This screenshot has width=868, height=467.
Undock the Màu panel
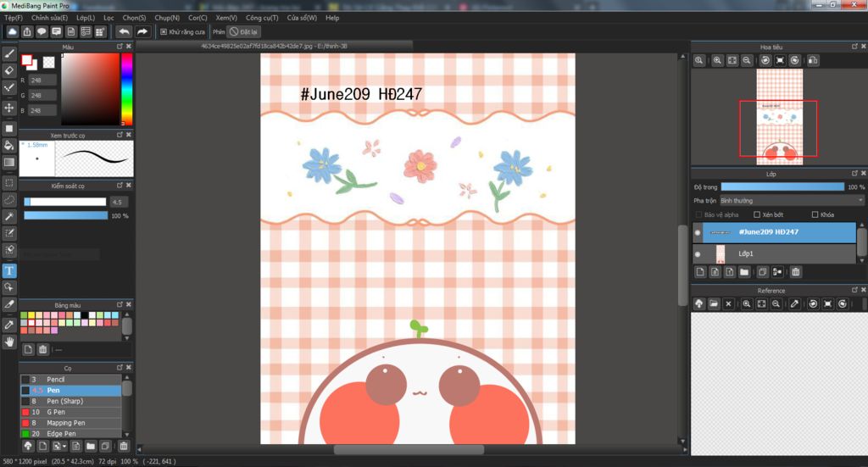[120, 47]
